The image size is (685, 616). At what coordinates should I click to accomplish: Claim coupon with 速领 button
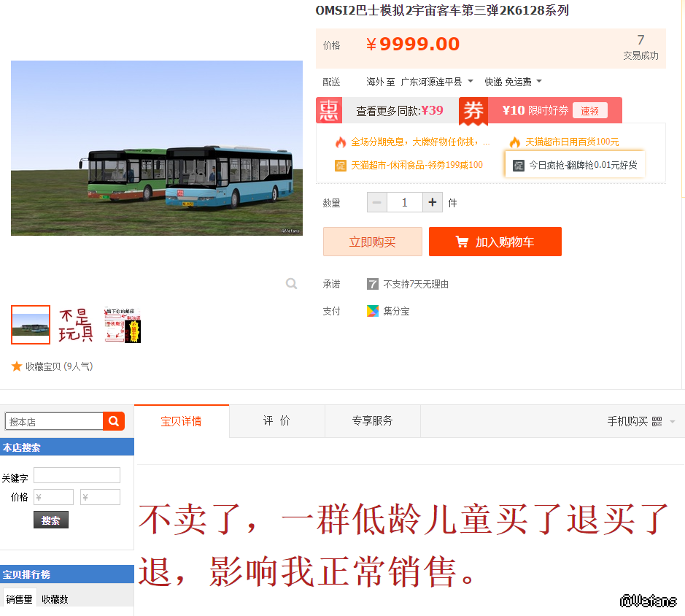[x=589, y=111]
